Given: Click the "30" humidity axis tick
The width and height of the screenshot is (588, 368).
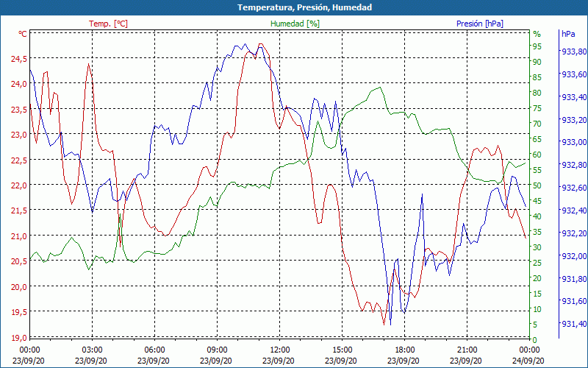Looking at the screenshot, I should [537, 247].
